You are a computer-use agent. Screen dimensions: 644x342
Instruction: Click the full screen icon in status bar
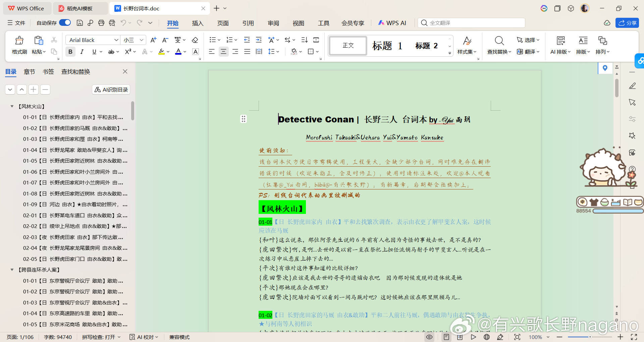[x=634, y=337]
